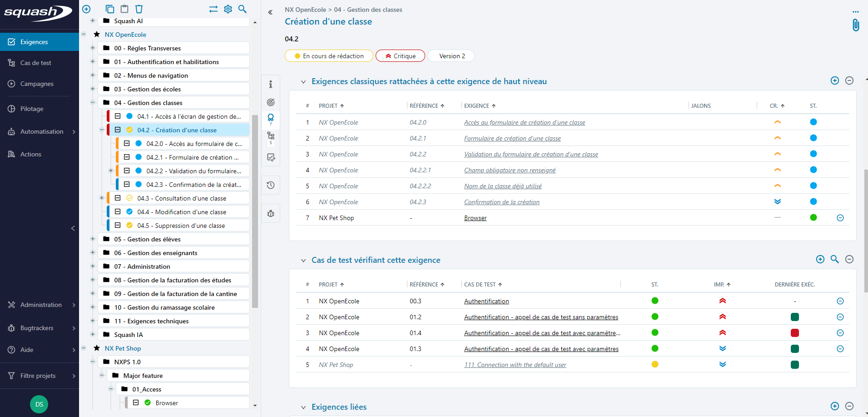Image resolution: width=868 pixels, height=417 pixels.
Task: Open the Campagnes workspace menu item
Action: tap(36, 84)
